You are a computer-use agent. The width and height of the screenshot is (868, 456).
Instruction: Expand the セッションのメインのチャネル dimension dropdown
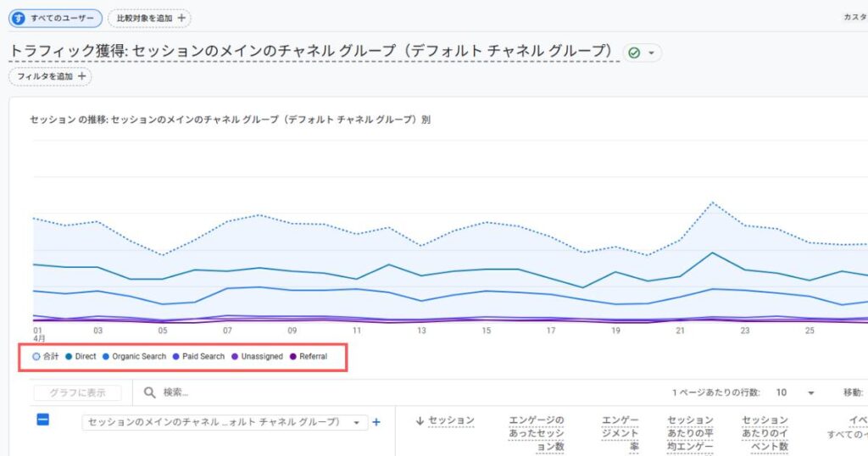point(356,422)
